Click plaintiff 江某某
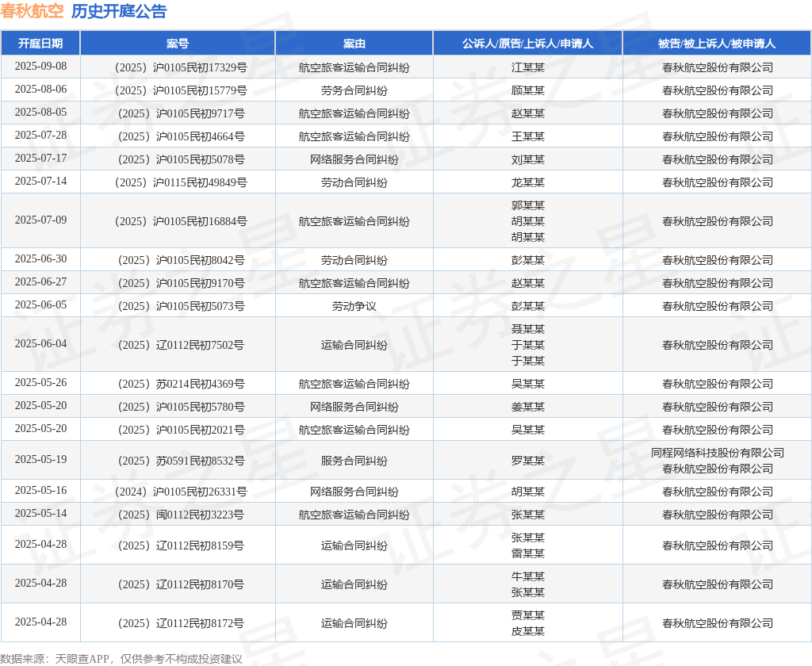This screenshot has width=812, height=666. tap(527, 68)
